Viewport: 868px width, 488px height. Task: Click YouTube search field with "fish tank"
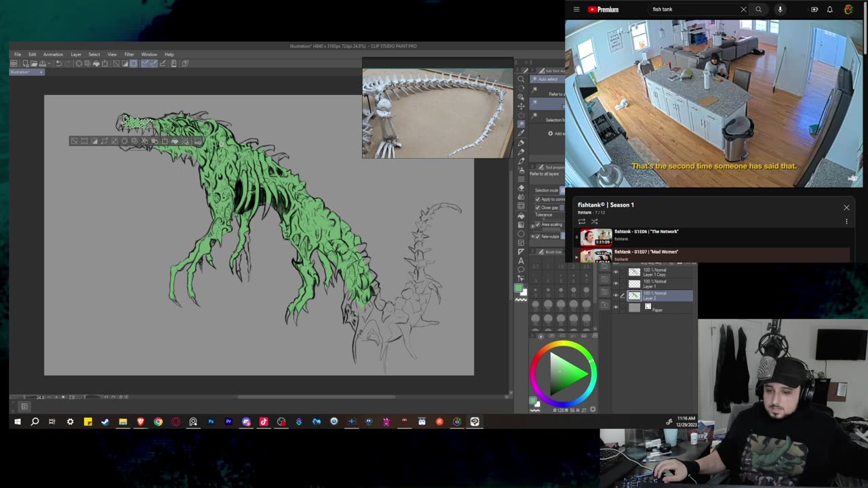[693, 9]
